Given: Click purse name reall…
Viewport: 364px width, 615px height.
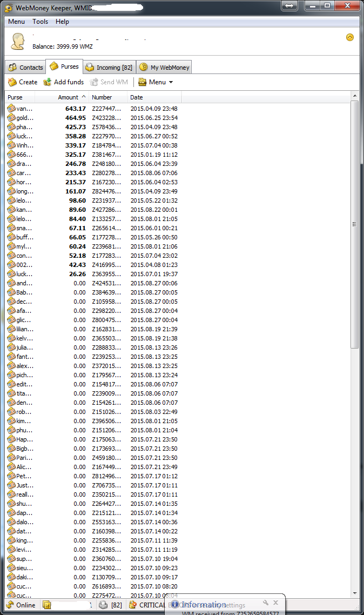Looking at the screenshot, I should point(25,494).
